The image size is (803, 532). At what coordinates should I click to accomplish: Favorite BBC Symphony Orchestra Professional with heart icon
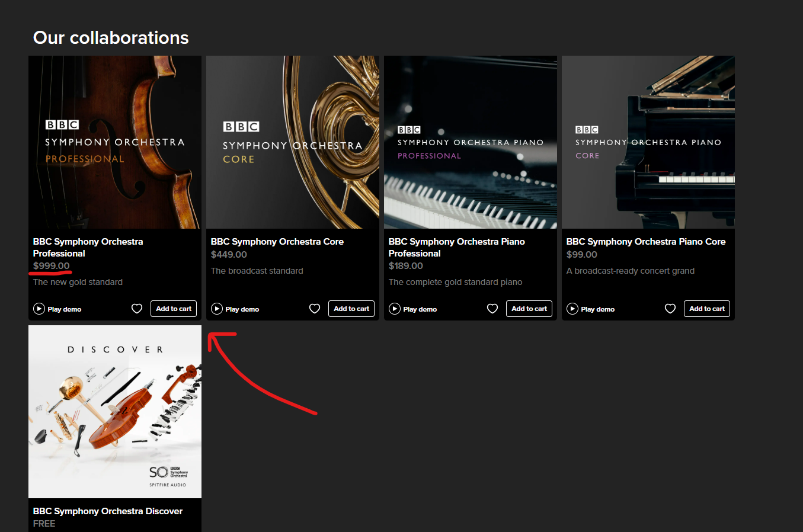click(x=137, y=309)
